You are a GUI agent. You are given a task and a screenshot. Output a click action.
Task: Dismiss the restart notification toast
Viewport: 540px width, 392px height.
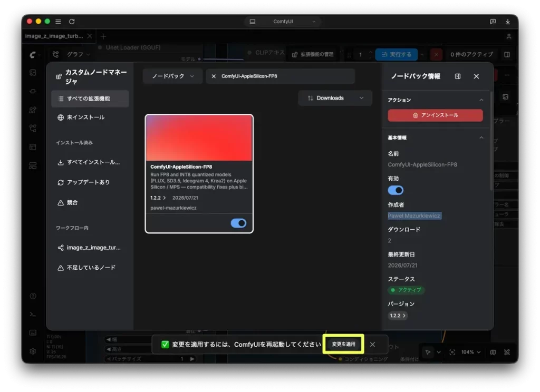pyautogui.click(x=372, y=344)
